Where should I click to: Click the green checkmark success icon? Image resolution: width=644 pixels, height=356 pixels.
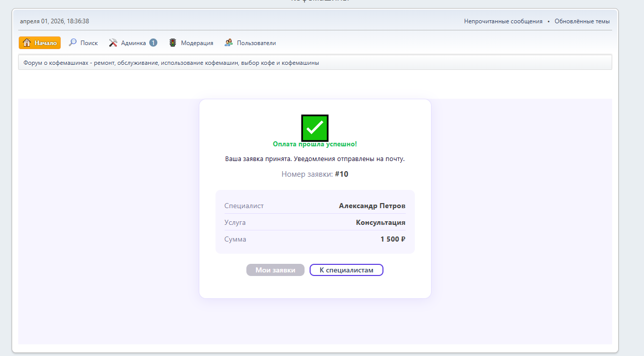pyautogui.click(x=315, y=128)
